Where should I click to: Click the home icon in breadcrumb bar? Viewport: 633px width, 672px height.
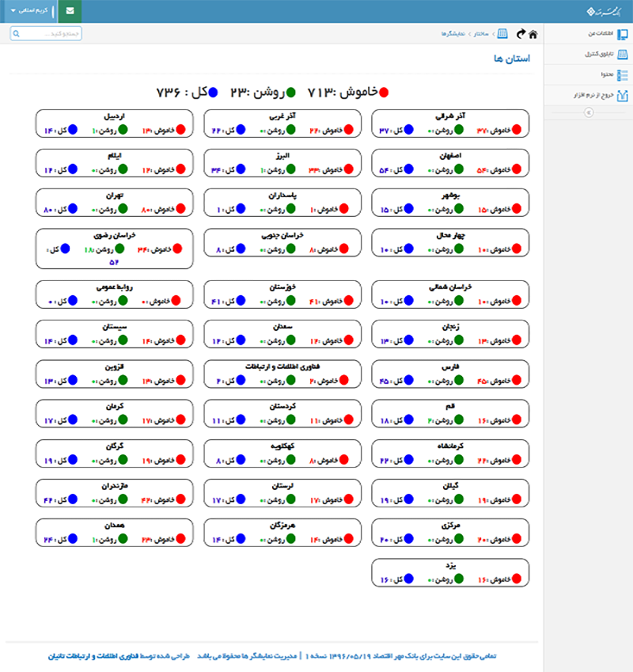point(533,34)
